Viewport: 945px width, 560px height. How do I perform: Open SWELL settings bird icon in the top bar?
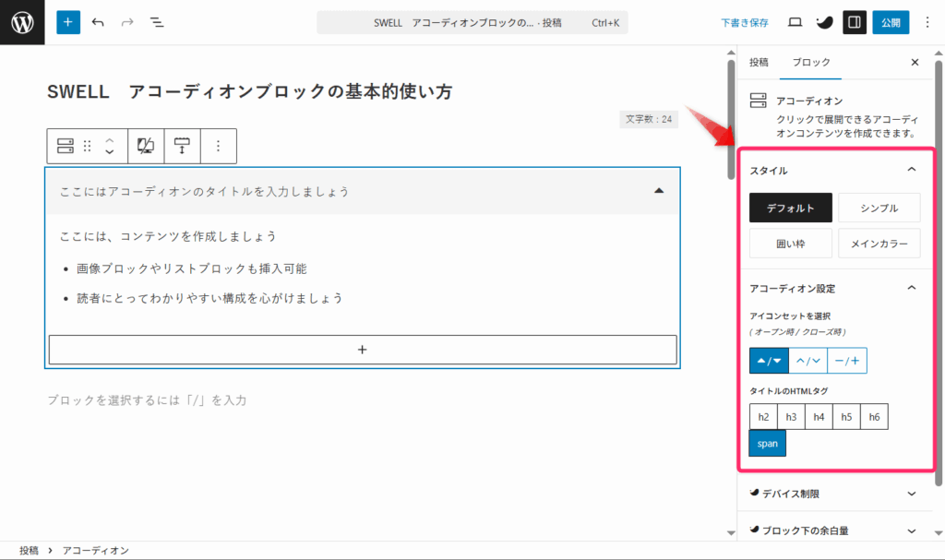point(824,22)
